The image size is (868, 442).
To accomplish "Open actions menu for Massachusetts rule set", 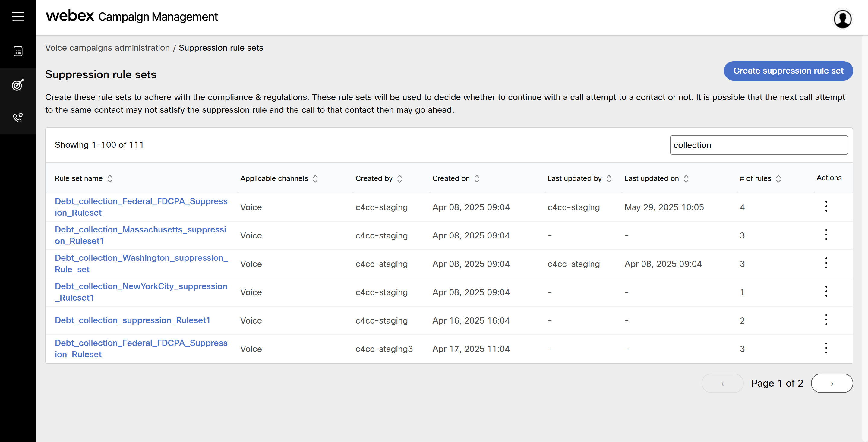I will tap(826, 235).
